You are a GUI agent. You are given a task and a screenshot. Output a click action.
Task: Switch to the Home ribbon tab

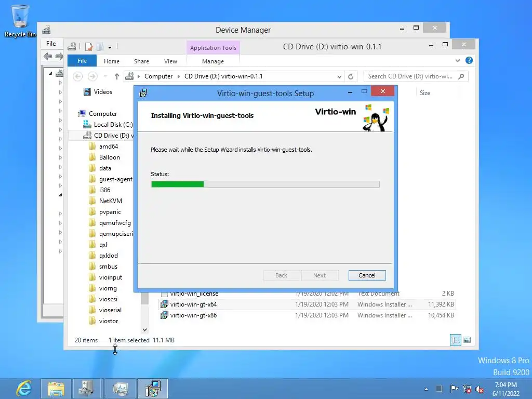click(x=112, y=61)
